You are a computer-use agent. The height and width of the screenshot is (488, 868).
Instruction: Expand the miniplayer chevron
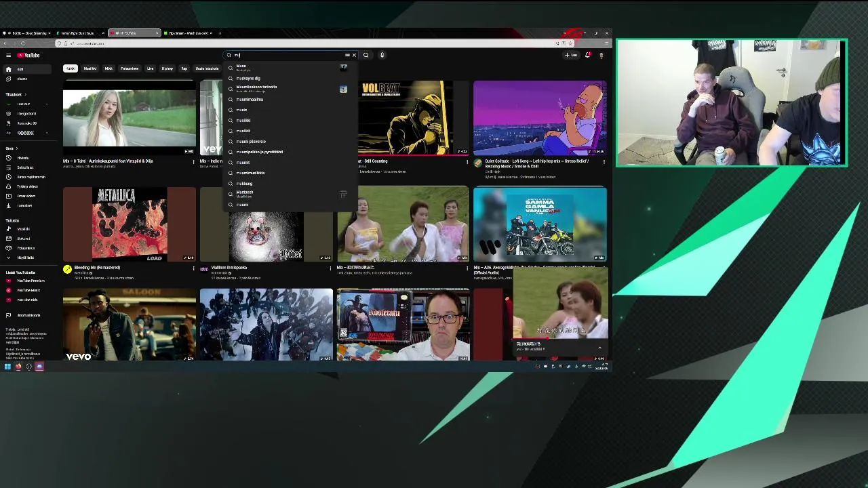click(x=599, y=348)
